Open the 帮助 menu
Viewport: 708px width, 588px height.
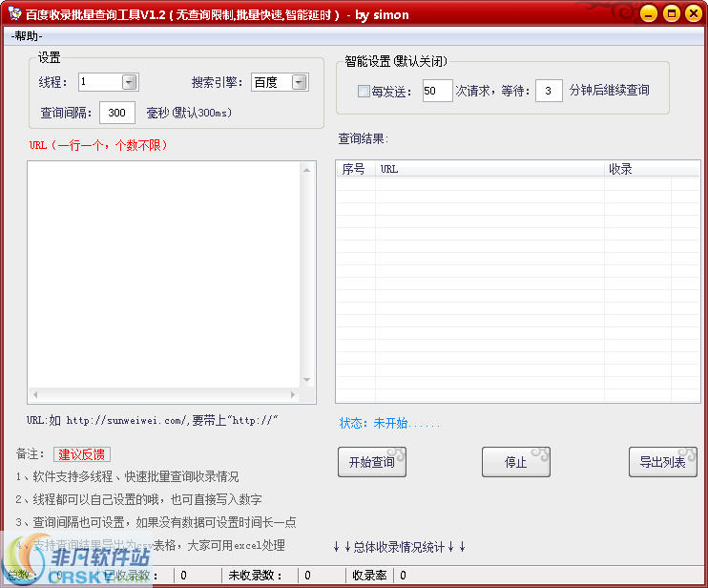pyautogui.click(x=26, y=36)
